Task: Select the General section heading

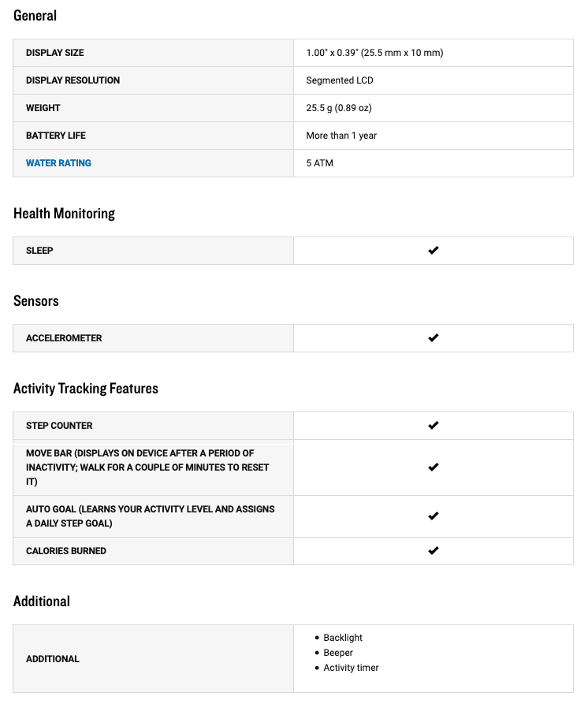Action: coord(35,16)
